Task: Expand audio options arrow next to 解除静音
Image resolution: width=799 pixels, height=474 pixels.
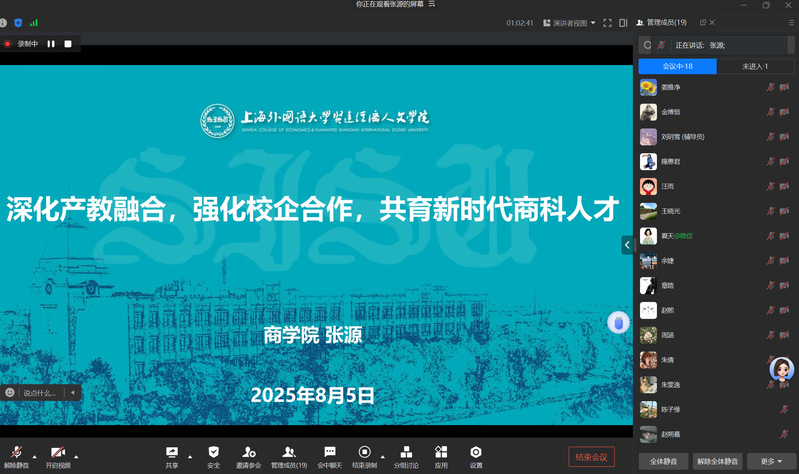Action: tap(35, 457)
